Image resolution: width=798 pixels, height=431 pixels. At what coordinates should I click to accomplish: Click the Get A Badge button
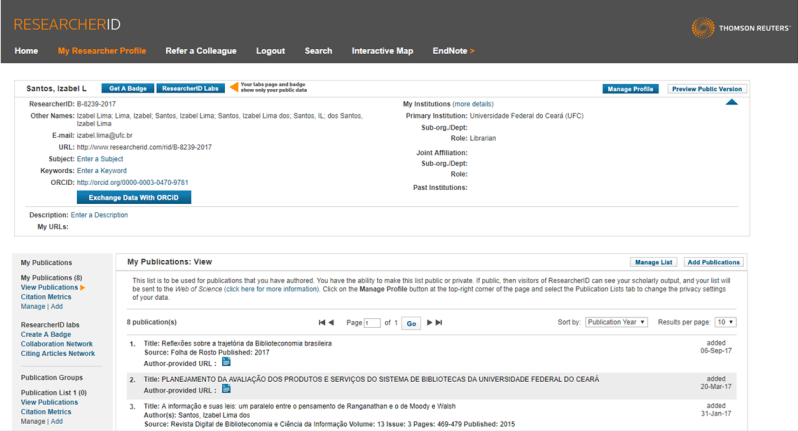[x=127, y=89]
